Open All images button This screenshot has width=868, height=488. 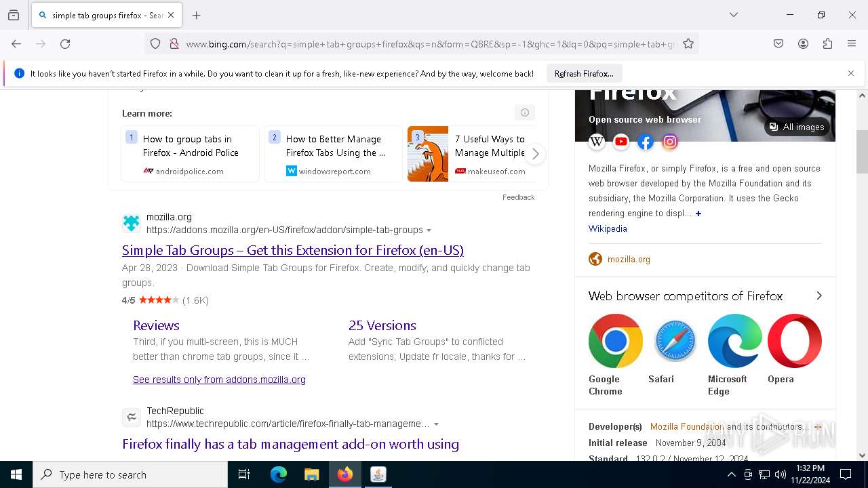tap(797, 127)
